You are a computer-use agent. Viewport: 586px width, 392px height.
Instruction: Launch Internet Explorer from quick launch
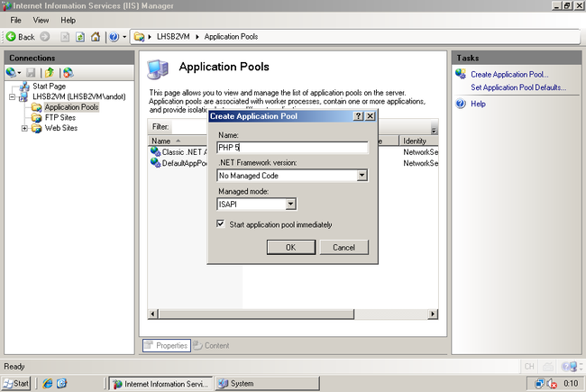48,383
